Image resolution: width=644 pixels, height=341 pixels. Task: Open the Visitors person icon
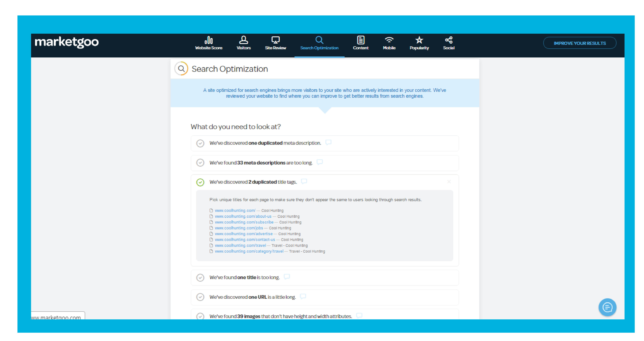point(243,40)
